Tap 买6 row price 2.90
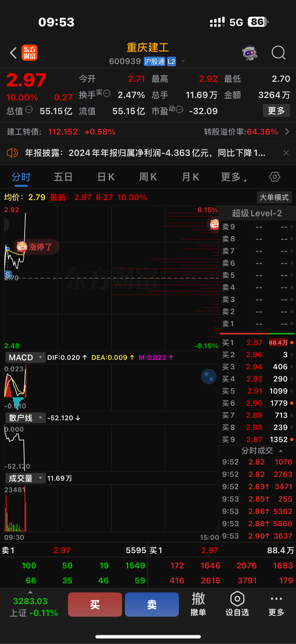This screenshot has height=644, width=296. pyautogui.click(x=254, y=403)
